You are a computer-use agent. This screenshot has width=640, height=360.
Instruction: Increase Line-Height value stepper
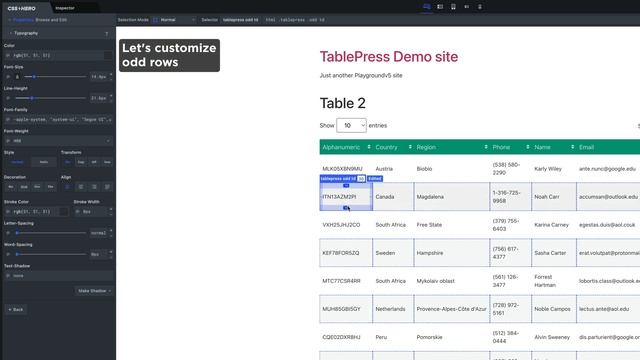(x=111, y=96)
